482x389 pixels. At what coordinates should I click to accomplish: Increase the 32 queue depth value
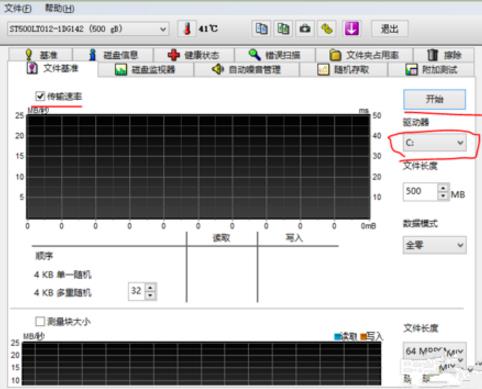click(x=151, y=287)
